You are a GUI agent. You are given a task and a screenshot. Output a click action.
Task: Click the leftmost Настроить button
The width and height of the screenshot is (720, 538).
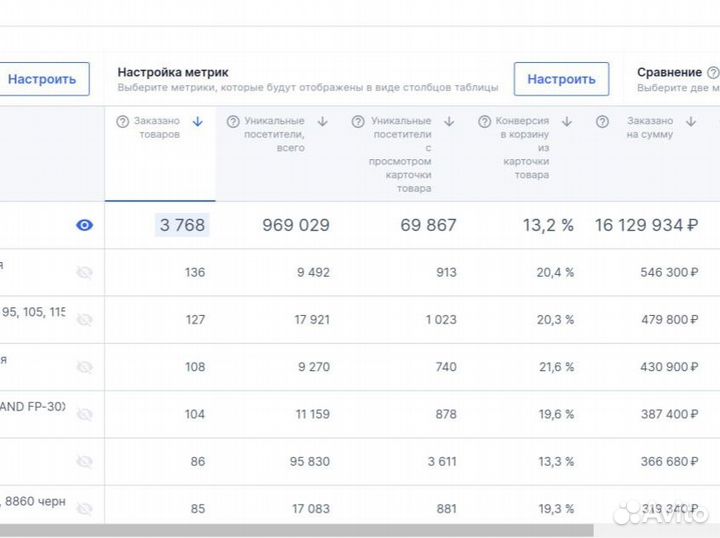pos(42,79)
